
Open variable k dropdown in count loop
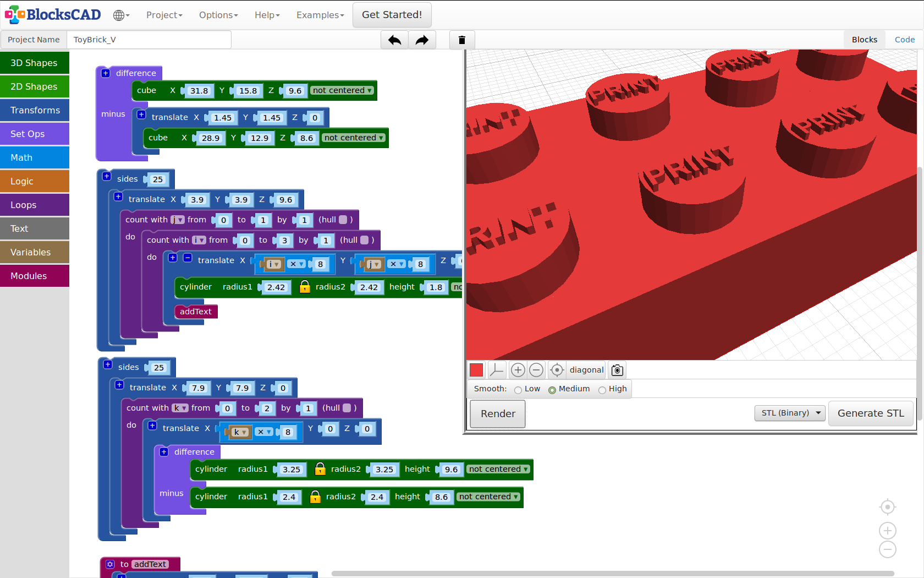[x=180, y=408]
